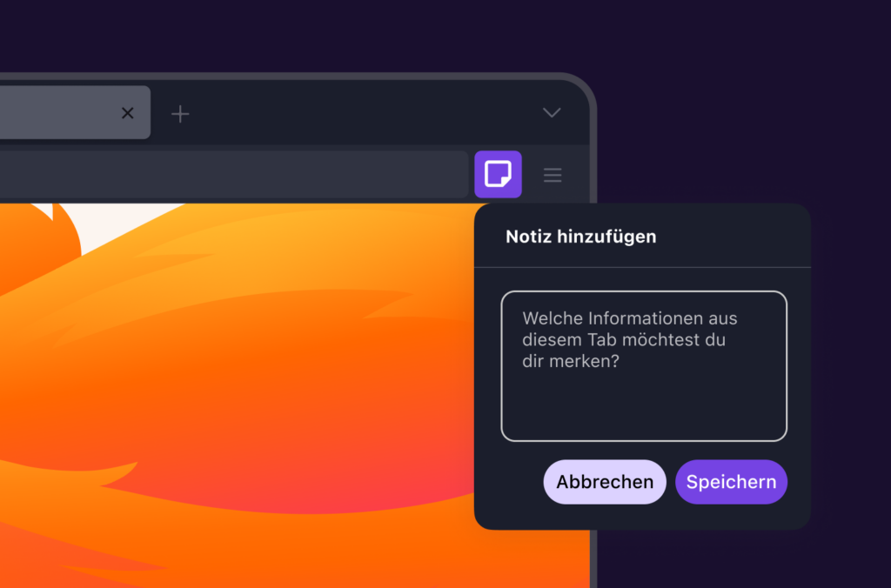Cancel the note with the Abbrechen button
Image resolution: width=891 pixels, height=588 pixels.
[x=605, y=482]
